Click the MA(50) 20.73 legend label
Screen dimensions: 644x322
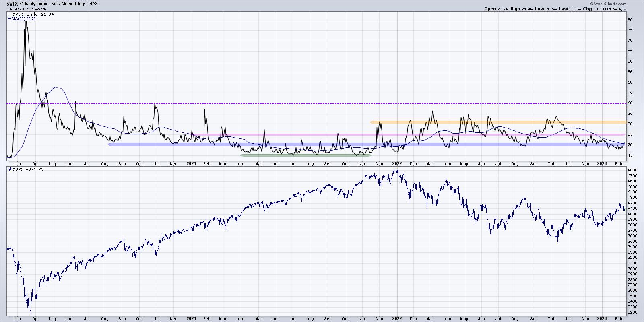pyautogui.click(x=24, y=19)
